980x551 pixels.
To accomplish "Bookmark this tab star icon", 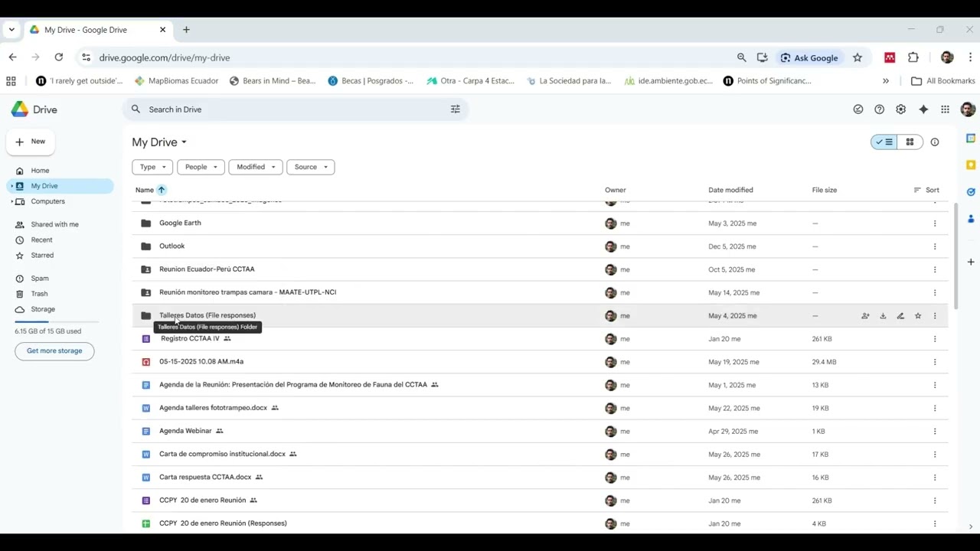I will [x=857, y=57].
